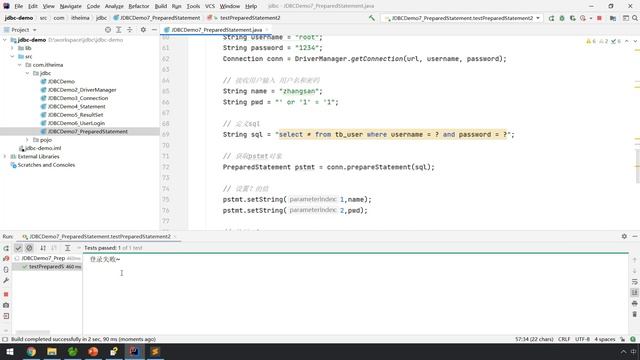640x360 pixels.
Task: Open the VCS menu
Action: click(210, 6)
